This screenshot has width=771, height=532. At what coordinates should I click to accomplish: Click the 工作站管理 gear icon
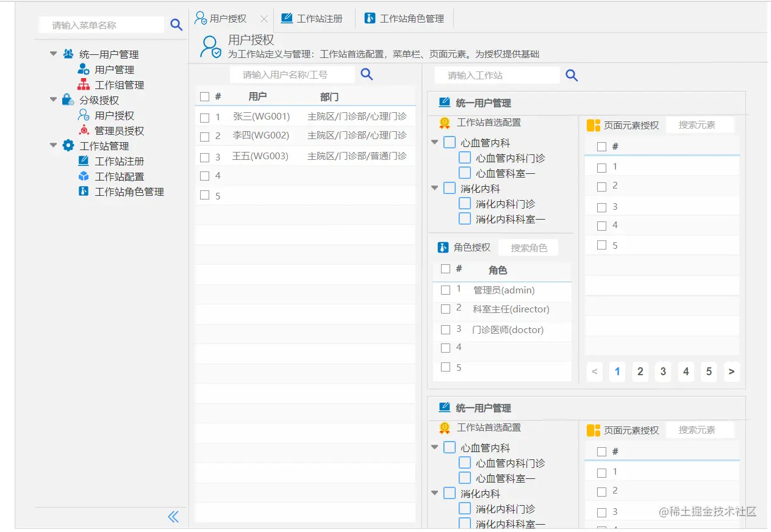click(68, 145)
